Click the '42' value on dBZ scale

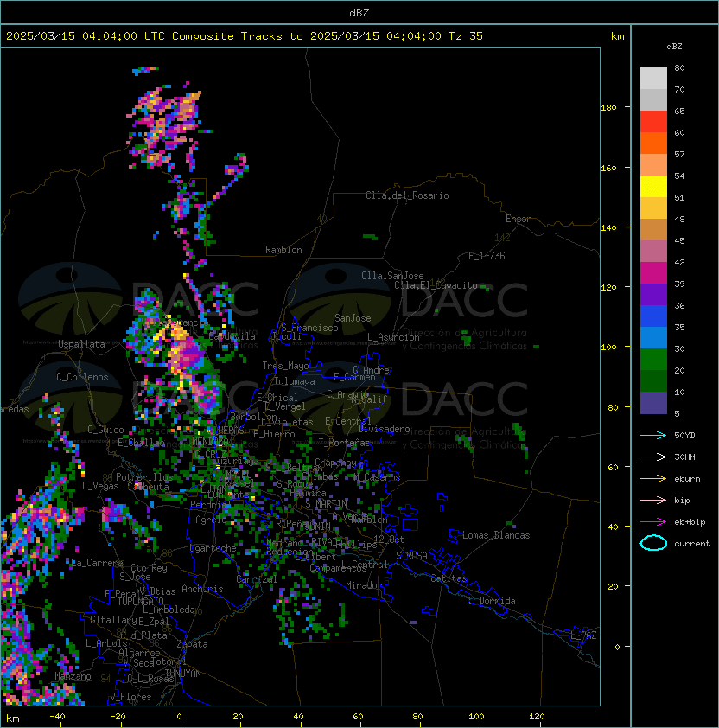679,262
